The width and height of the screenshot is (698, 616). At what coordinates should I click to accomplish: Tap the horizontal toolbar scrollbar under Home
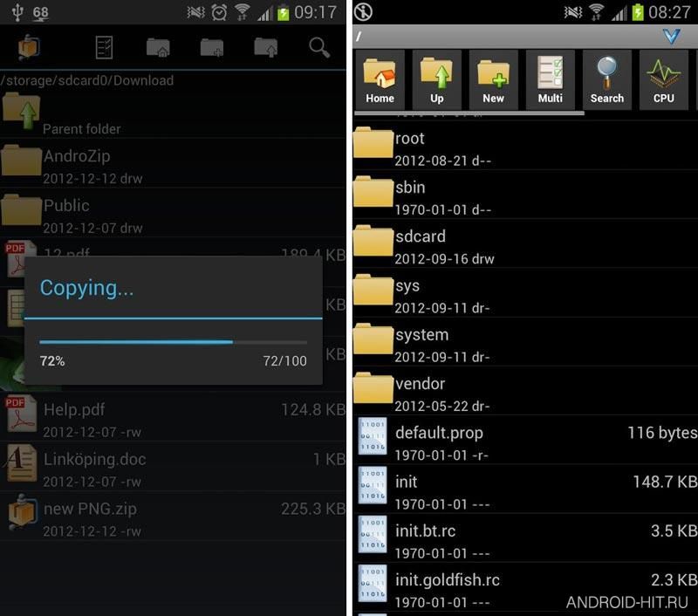(469, 113)
